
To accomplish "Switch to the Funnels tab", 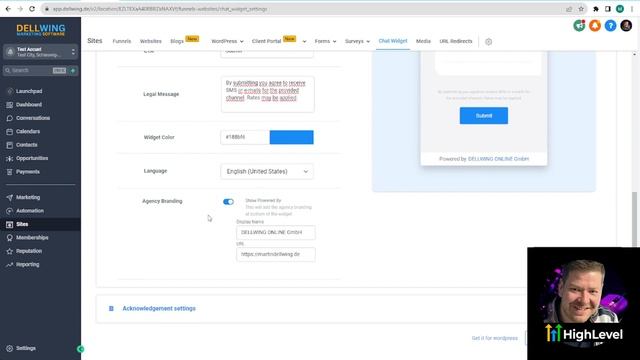I will [122, 41].
